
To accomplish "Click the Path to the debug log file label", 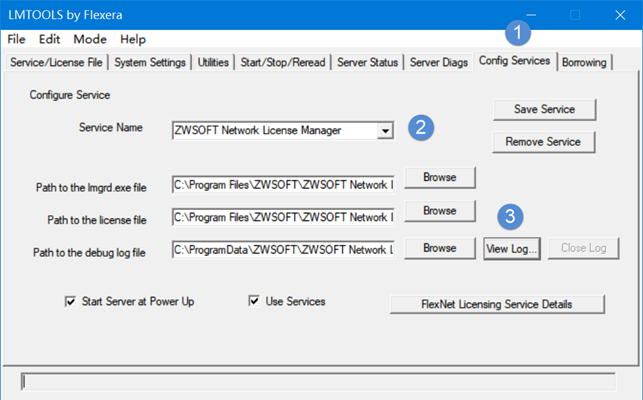I will (x=89, y=253).
